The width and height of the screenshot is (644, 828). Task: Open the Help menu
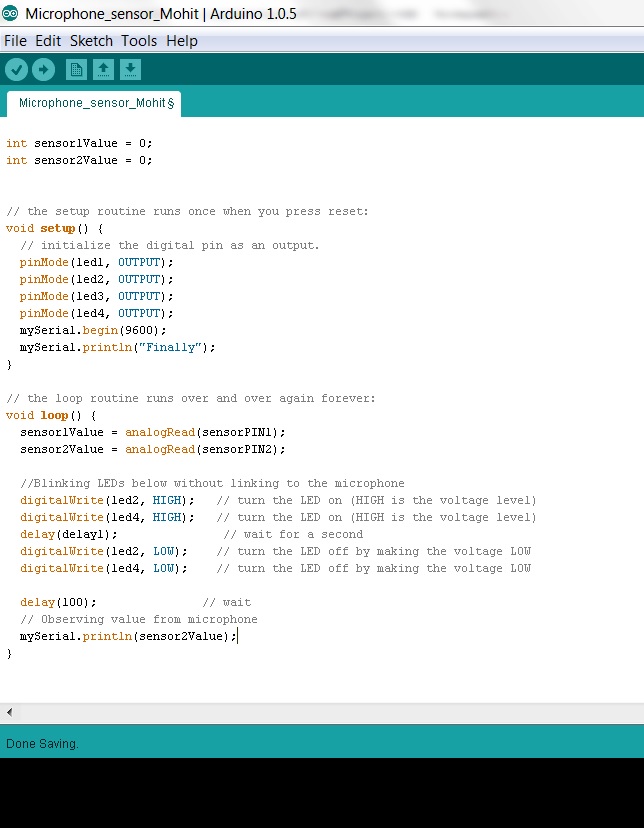point(181,41)
